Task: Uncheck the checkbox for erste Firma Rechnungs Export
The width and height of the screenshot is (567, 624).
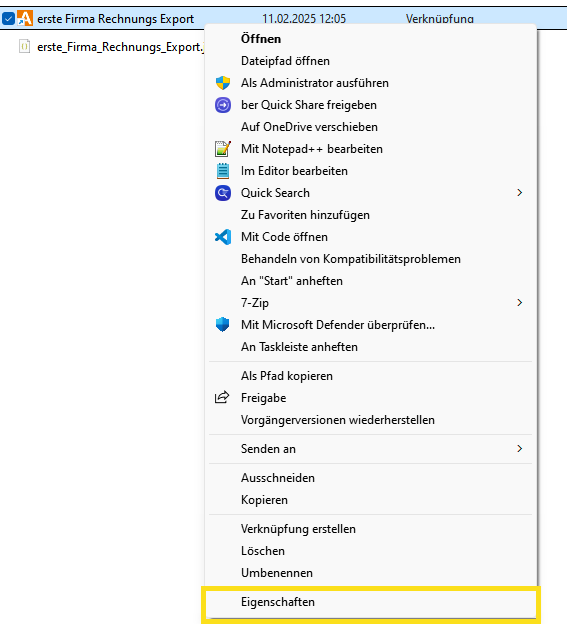Action: 9,18
